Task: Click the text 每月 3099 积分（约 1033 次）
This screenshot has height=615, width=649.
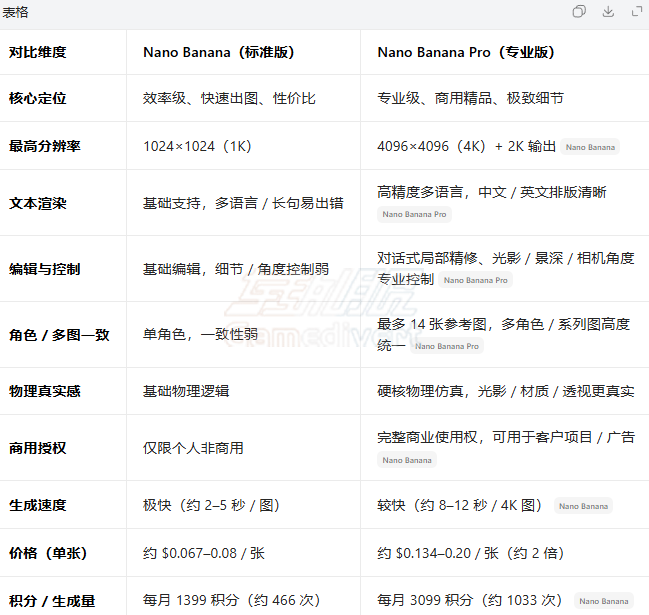Action: [x=470, y=600]
